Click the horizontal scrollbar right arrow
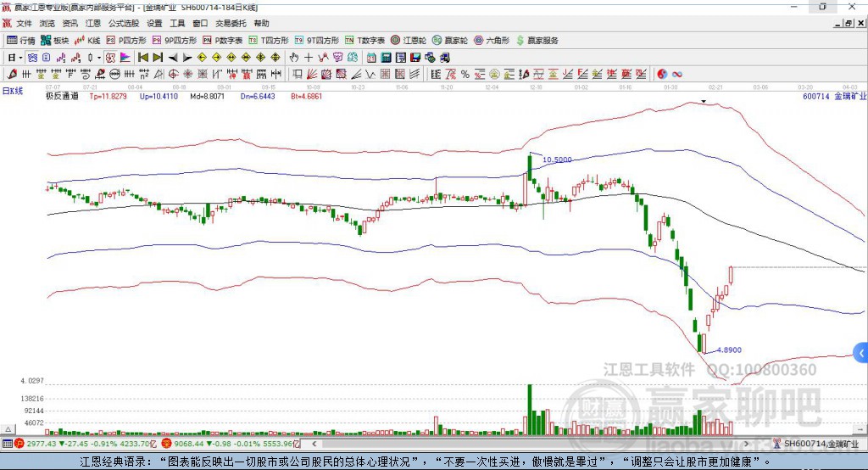Image resolution: width=868 pixels, height=470 pixels. [x=746, y=444]
